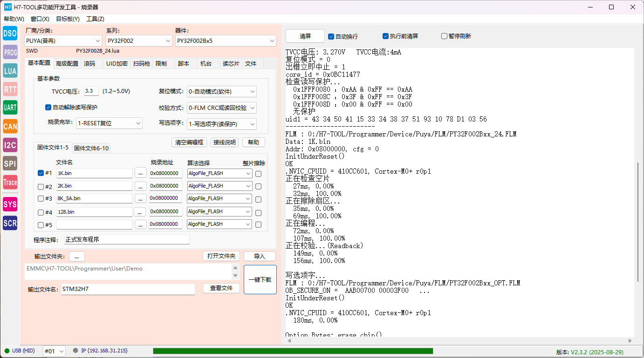The image size is (644, 358).
Task: Click the log output vertical scrollbar
Action: pyautogui.click(x=638, y=222)
